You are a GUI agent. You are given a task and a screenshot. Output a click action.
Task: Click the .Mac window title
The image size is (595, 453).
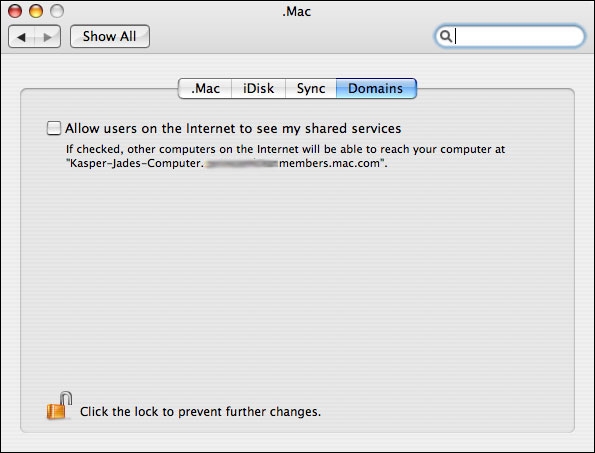[296, 11]
